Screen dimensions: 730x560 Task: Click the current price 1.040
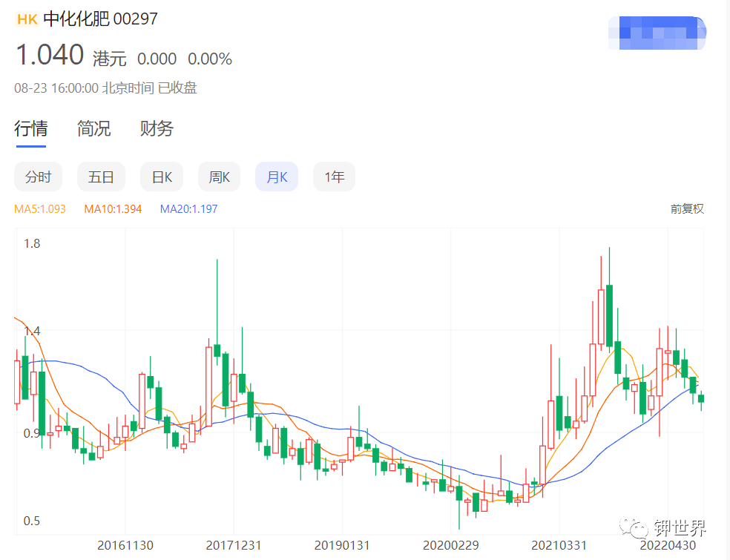click(x=50, y=56)
